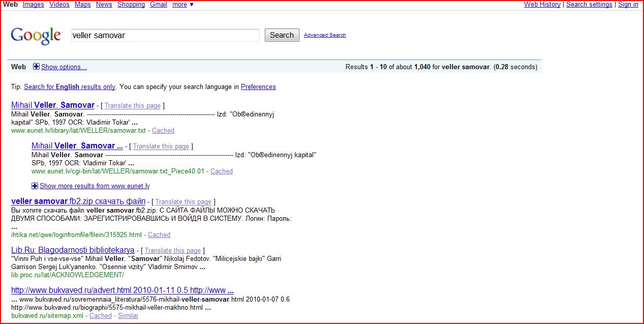Expand more results from www.eunet.lv plus icon
644x324 pixels.
(35, 186)
